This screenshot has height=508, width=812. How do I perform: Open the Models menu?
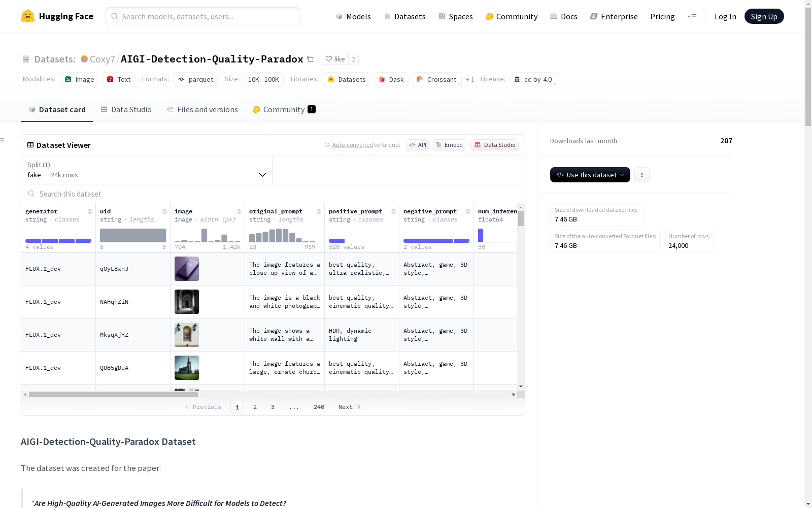click(x=353, y=16)
